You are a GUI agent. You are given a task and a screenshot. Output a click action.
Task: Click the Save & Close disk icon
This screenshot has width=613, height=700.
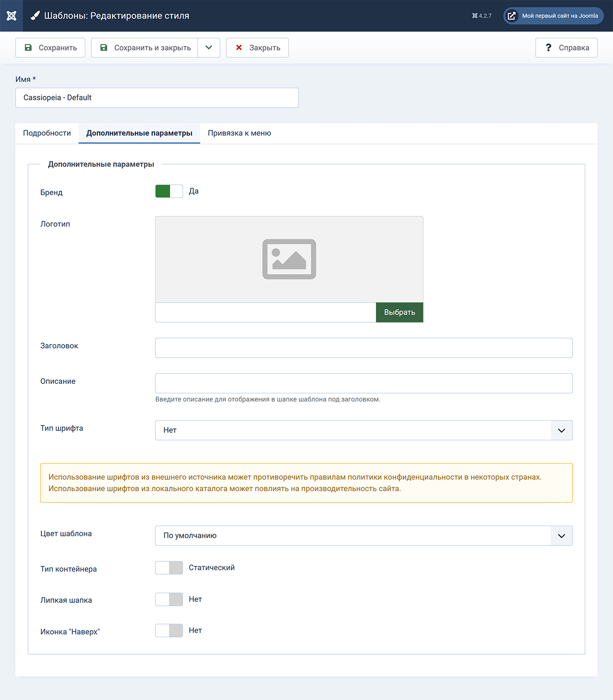(x=103, y=47)
